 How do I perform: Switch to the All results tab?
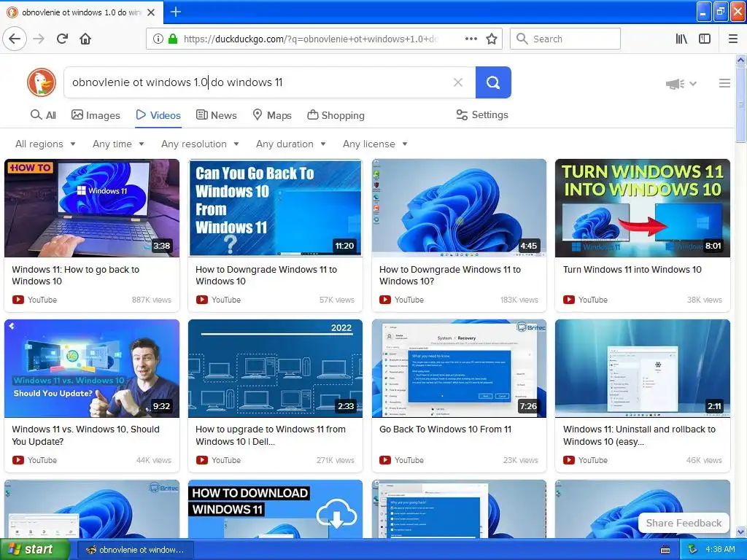point(43,115)
